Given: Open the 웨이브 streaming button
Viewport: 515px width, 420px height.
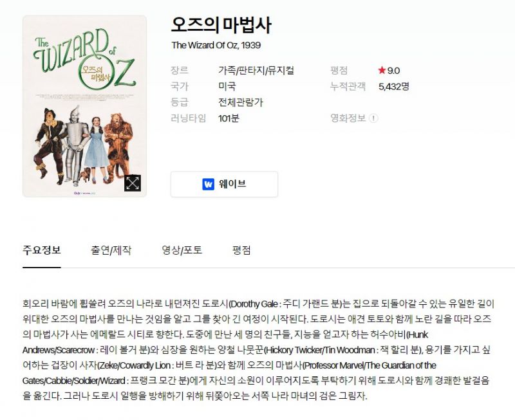Looking at the screenshot, I should click(x=224, y=184).
